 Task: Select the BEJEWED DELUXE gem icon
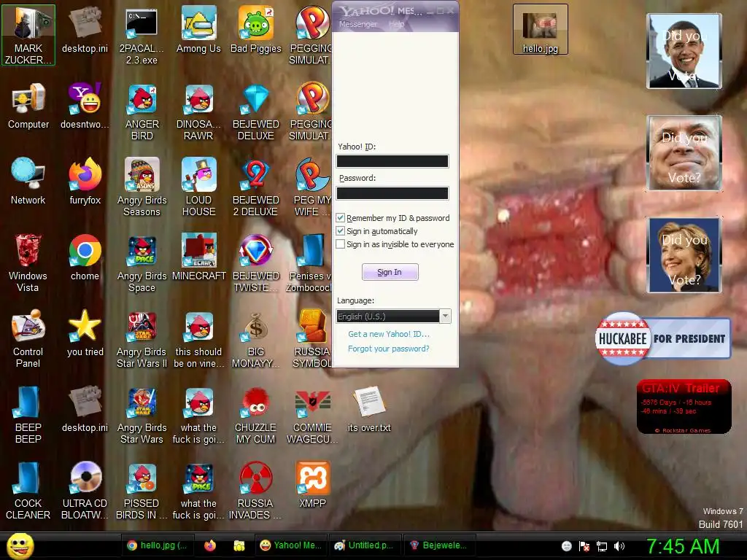(x=256, y=112)
